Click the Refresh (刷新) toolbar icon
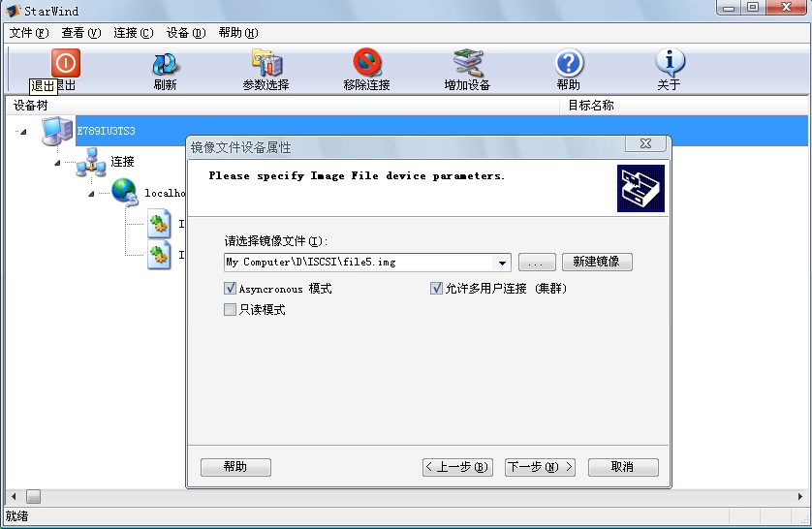The image size is (812, 529). point(165,64)
